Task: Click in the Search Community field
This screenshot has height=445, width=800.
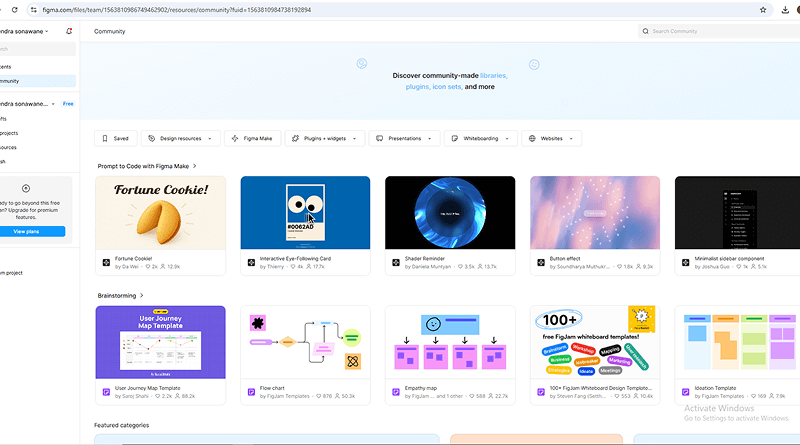Action: click(x=715, y=31)
